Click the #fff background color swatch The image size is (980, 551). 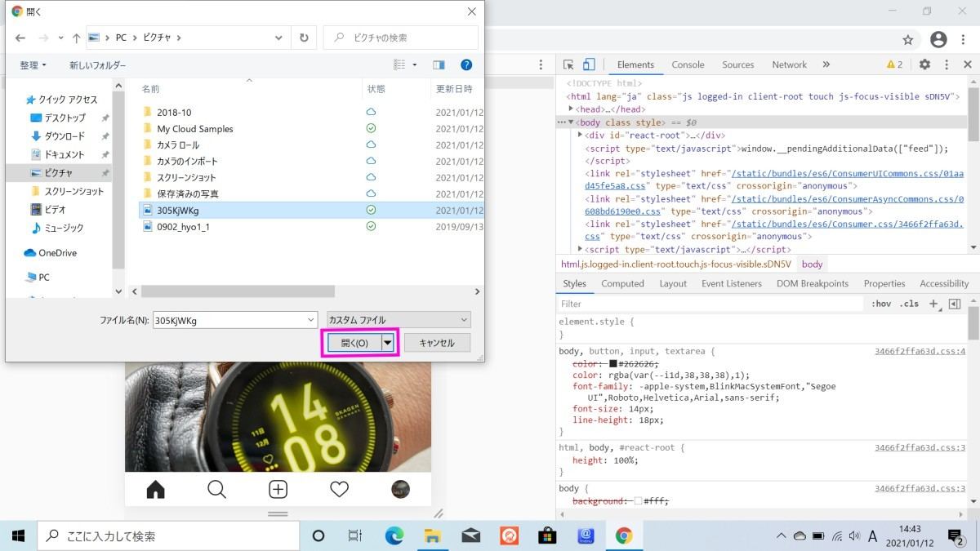(x=639, y=501)
